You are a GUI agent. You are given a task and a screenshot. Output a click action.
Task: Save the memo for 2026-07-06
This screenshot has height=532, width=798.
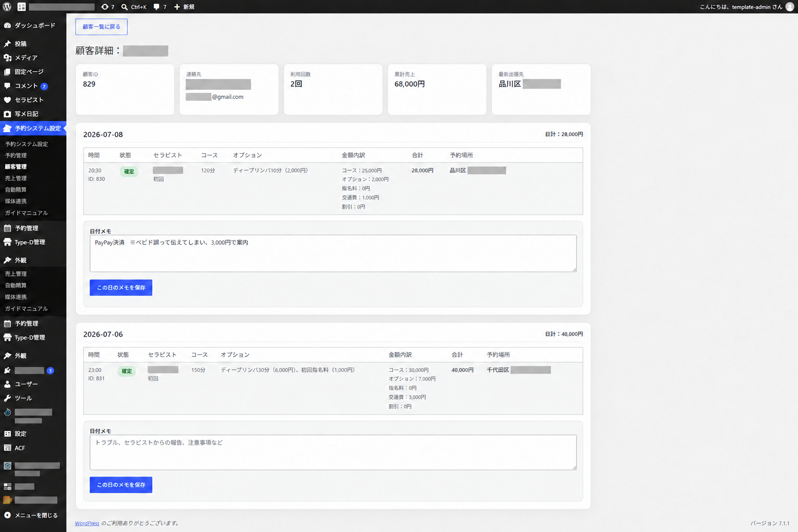pyautogui.click(x=121, y=485)
